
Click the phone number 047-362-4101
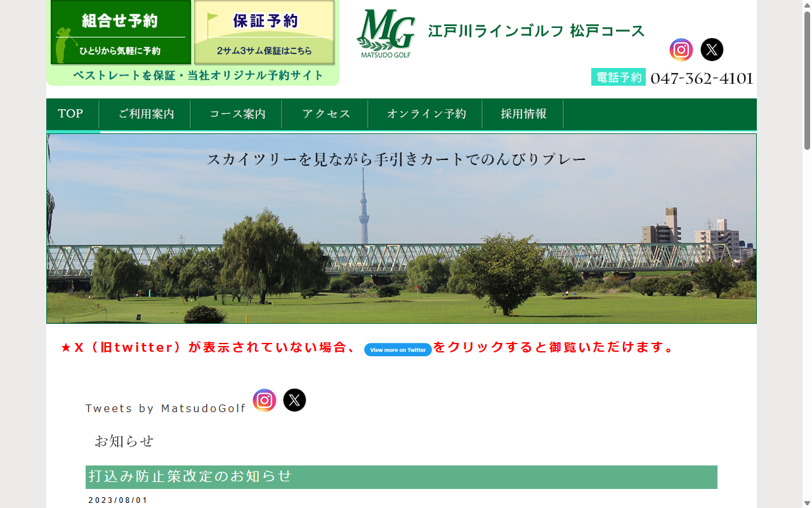click(x=702, y=78)
